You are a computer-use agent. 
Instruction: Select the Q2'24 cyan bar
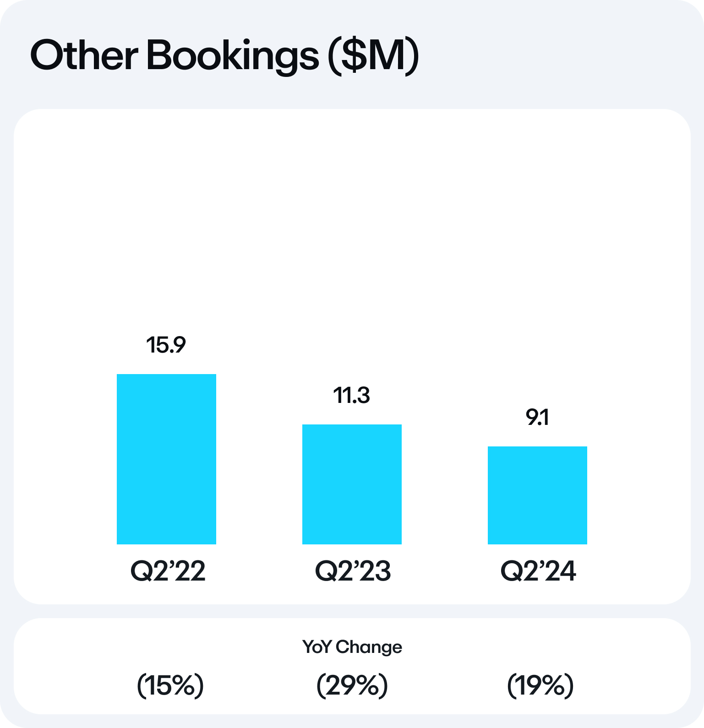(x=537, y=495)
